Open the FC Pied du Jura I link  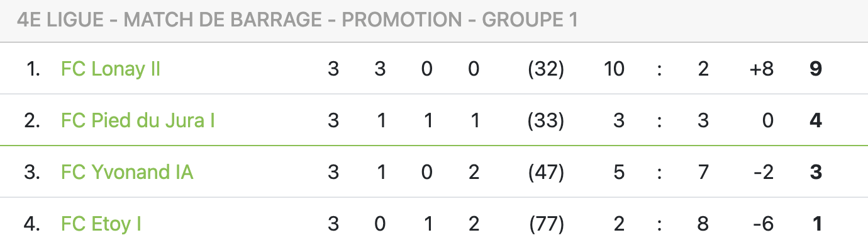(138, 120)
